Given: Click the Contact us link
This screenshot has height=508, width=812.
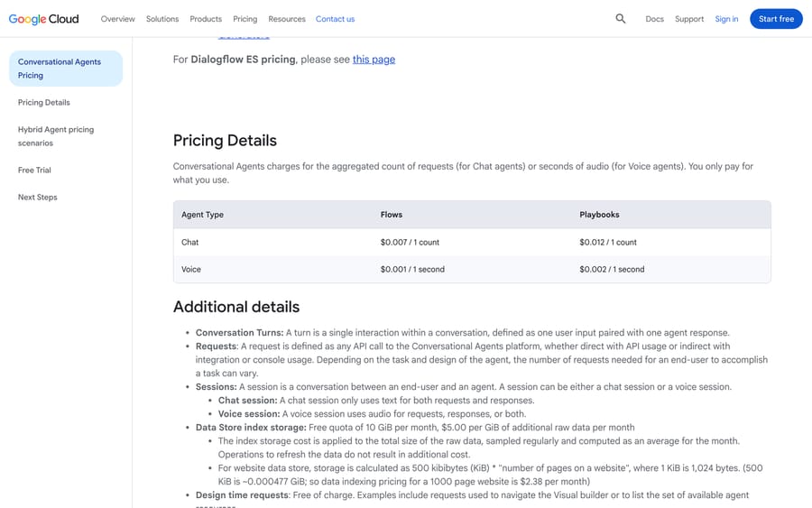Looking at the screenshot, I should click(x=335, y=19).
